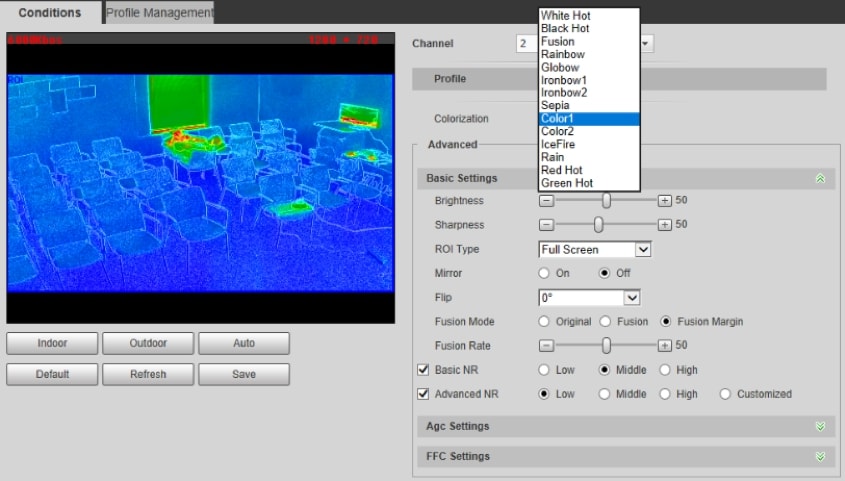Increase Sharpness with the plus icon

(664, 225)
